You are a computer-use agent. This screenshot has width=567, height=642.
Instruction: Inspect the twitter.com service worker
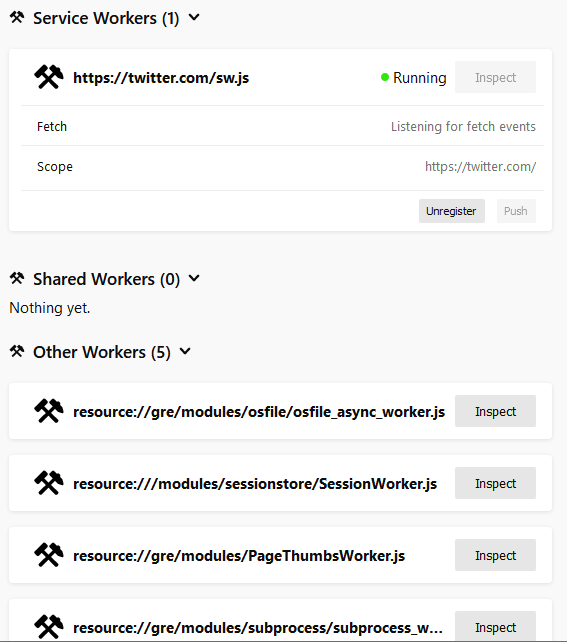tap(495, 77)
